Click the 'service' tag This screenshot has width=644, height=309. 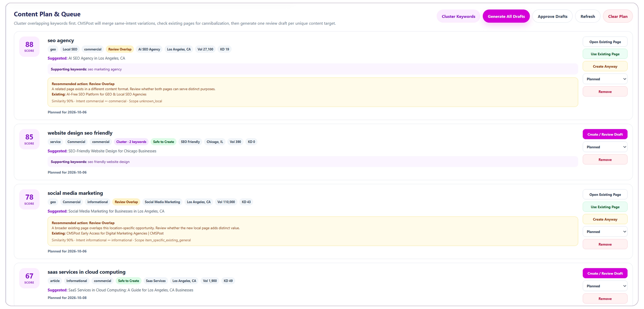point(55,142)
